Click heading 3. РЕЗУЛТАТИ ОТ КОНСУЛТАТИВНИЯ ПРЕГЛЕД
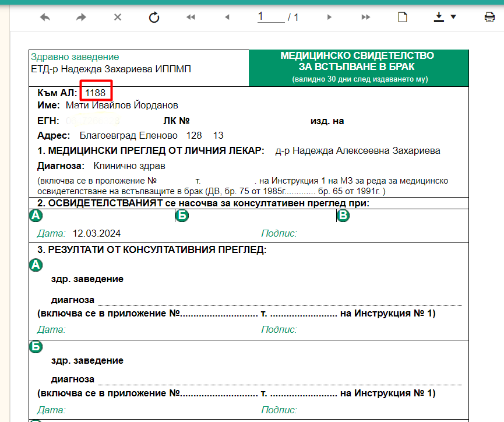This screenshot has height=422, width=504. click(x=152, y=249)
